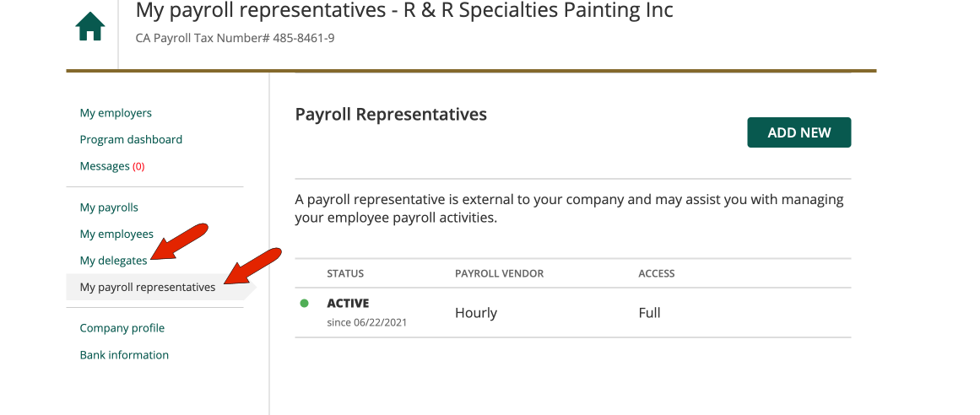980x415 pixels.
Task: Click the ACCESS column header
Action: 657,273
